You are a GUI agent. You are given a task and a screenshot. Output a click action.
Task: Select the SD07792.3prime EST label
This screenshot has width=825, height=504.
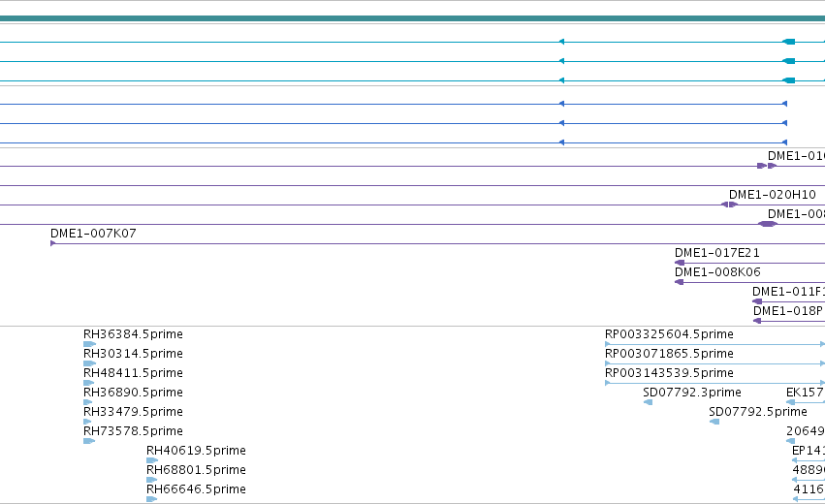[692, 393]
